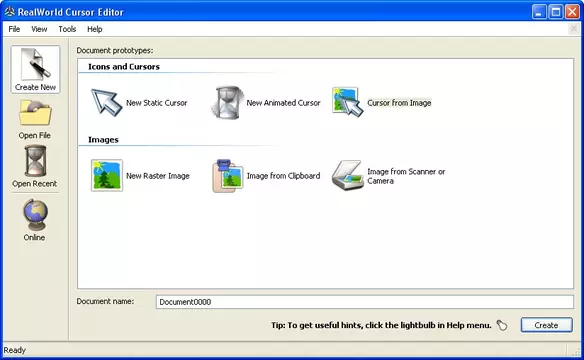Viewport: 584px width, 360px height.
Task: Open the File menu
Action: [x=14, y=29]
